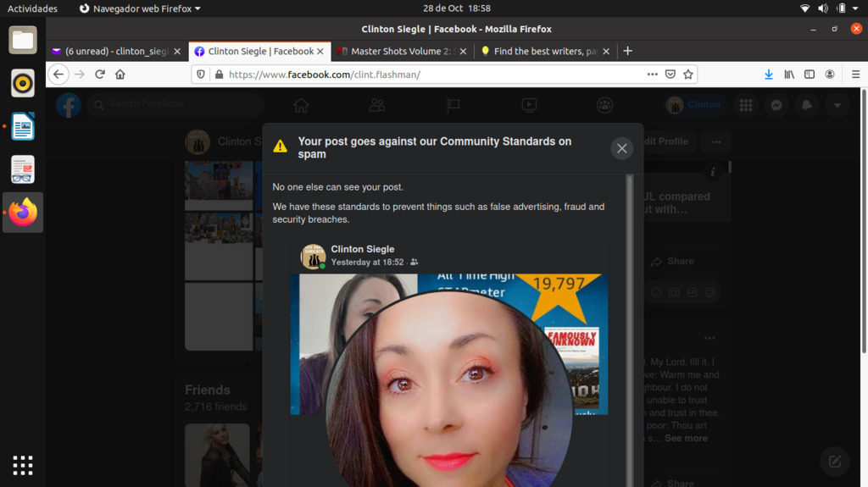The image size is (868, 487).
Task: Expand system volume status menu
Action: (x=823, y=8)
